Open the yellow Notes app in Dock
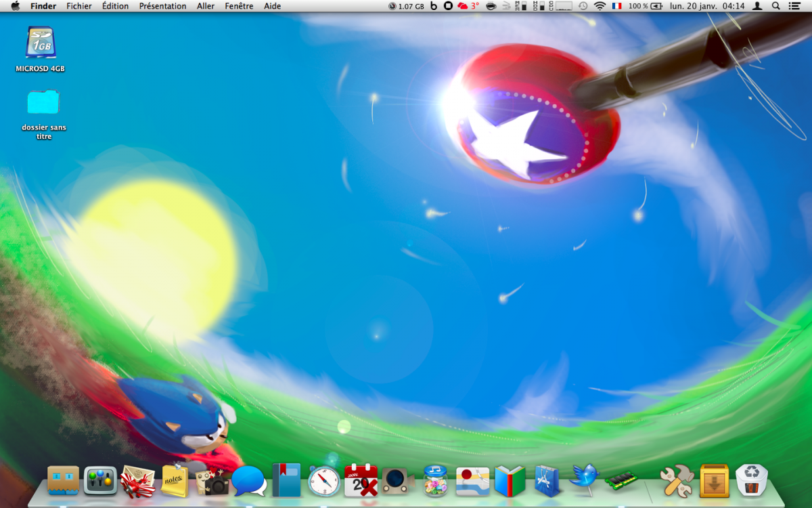Screen dimensions: 812x508 [175, 481]
